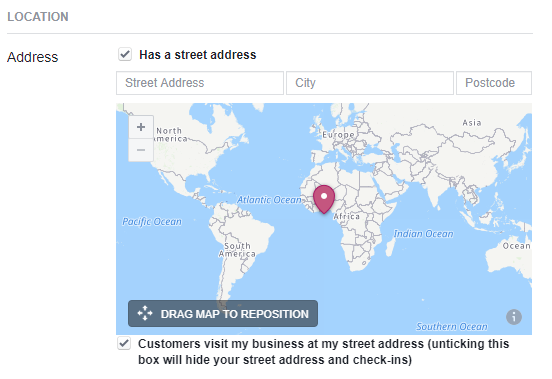This screenshot has width=552, height=379.
Task: Click the Atlantic Ocean map label
Action: [x=269, y=200]
